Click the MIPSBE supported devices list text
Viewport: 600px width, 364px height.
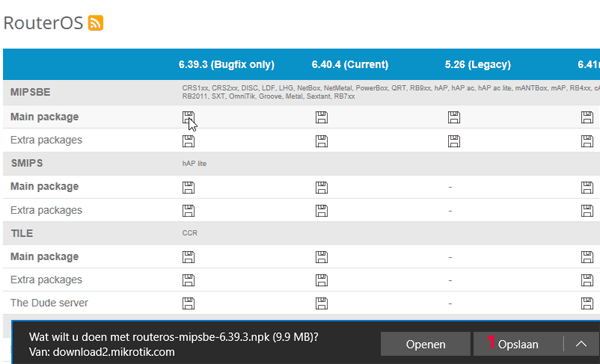pos(391,92)
